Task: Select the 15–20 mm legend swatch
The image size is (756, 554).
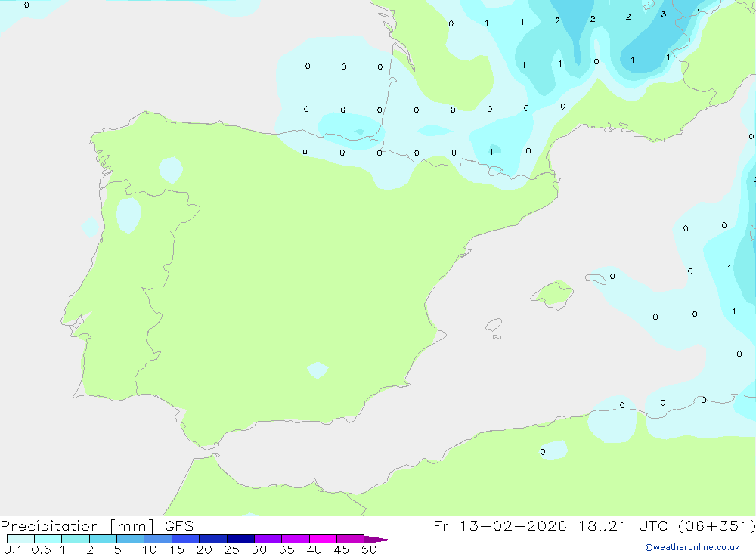Action: pyautogui.click(x=186, y=539)
